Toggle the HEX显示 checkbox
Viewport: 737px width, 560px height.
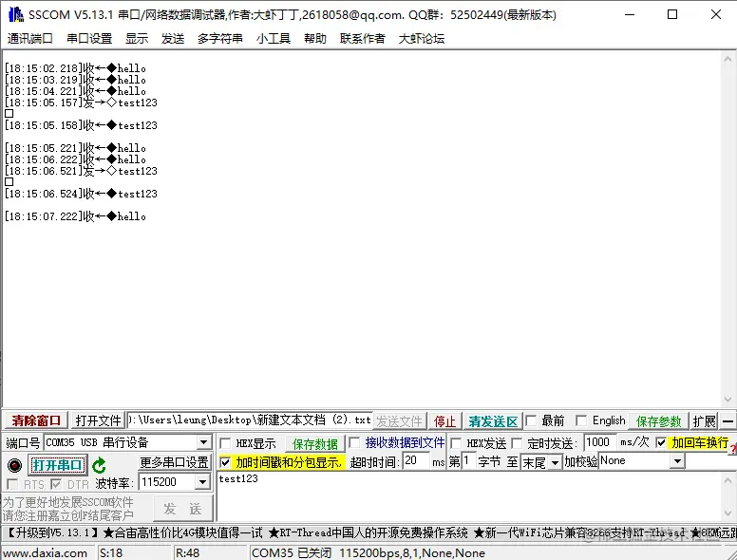[x=226, y=443]
